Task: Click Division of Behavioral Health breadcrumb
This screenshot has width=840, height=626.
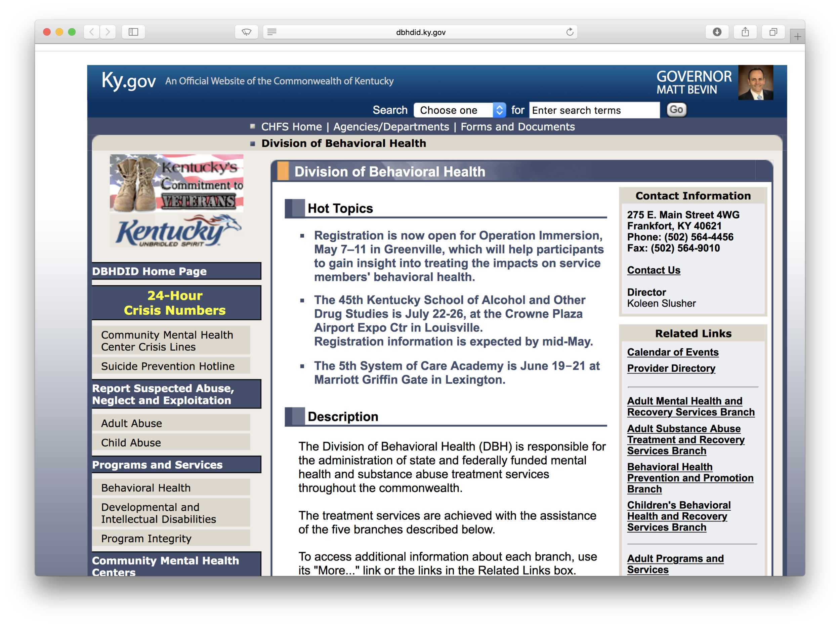Action: pos(343,143)
